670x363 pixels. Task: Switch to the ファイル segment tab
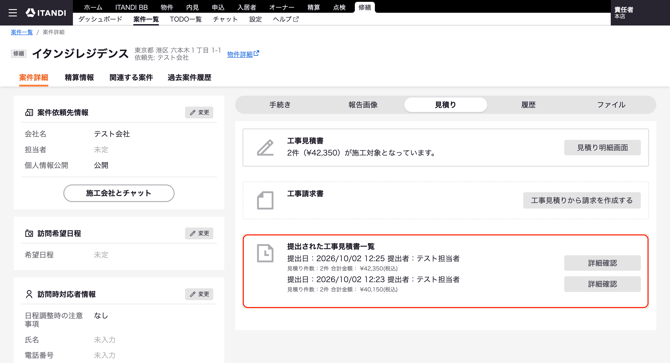[x=611, y=105]
